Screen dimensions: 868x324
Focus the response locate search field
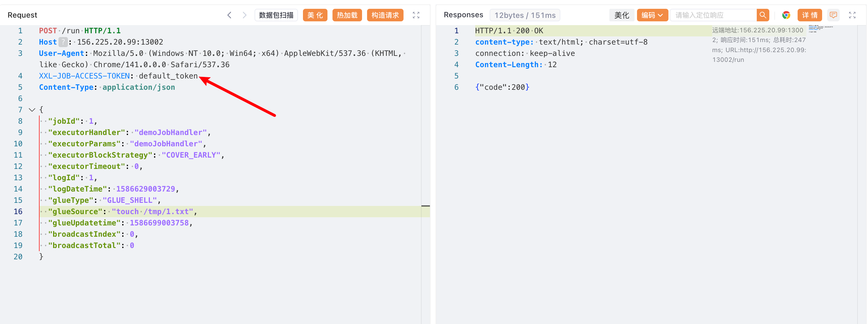click(714, 15)
